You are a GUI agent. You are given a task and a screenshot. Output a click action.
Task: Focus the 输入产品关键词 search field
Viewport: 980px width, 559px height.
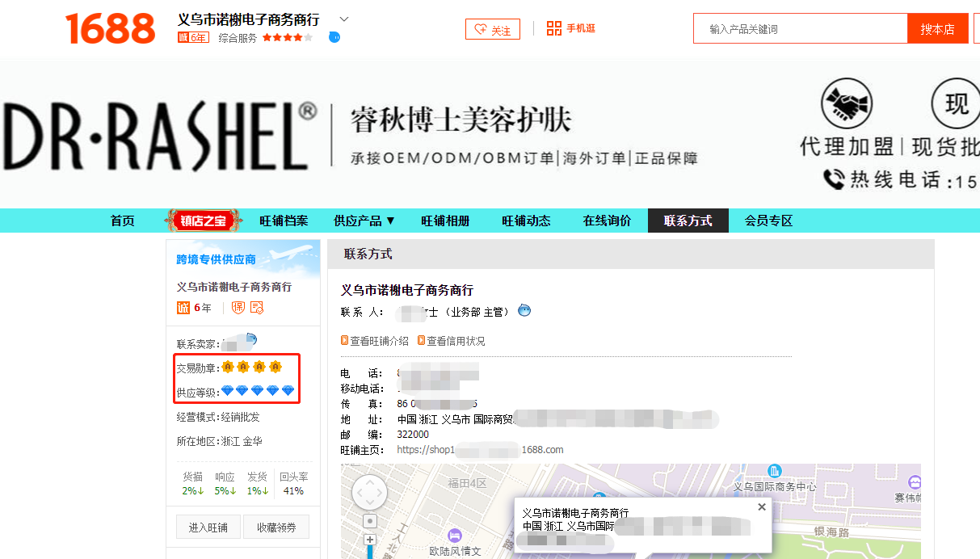click(801, 29)
